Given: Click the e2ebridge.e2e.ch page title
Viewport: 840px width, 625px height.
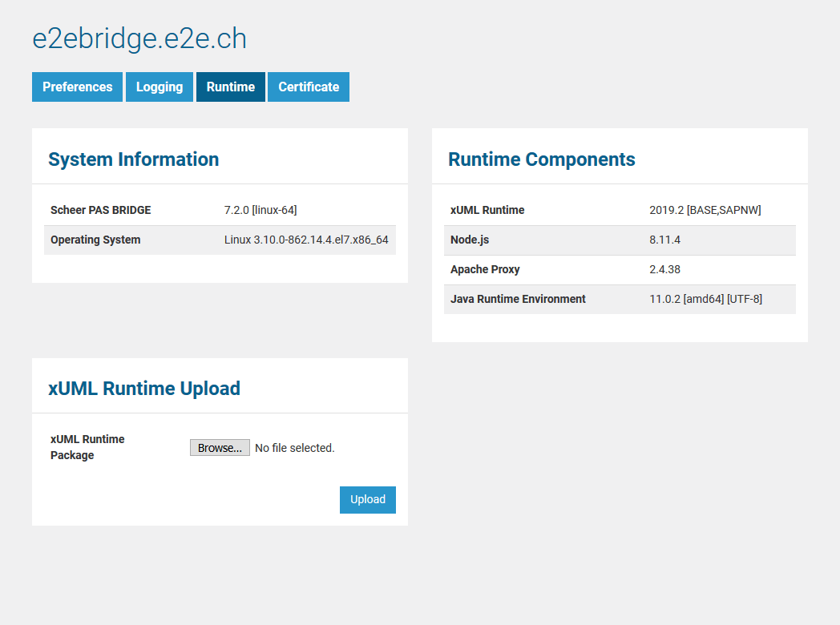Looking at the screenshot, I should (139, 39).
